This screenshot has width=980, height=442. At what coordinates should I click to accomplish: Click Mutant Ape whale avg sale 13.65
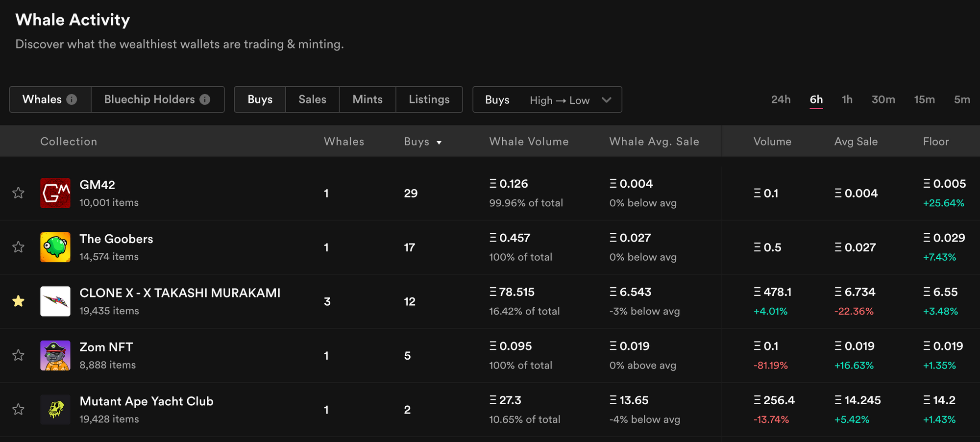click(629, 400)
